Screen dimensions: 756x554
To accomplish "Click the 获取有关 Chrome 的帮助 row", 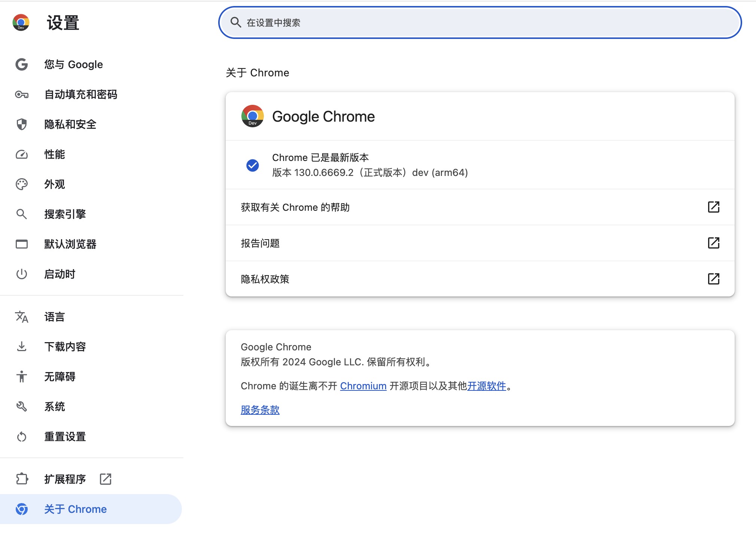I will 480,207.
